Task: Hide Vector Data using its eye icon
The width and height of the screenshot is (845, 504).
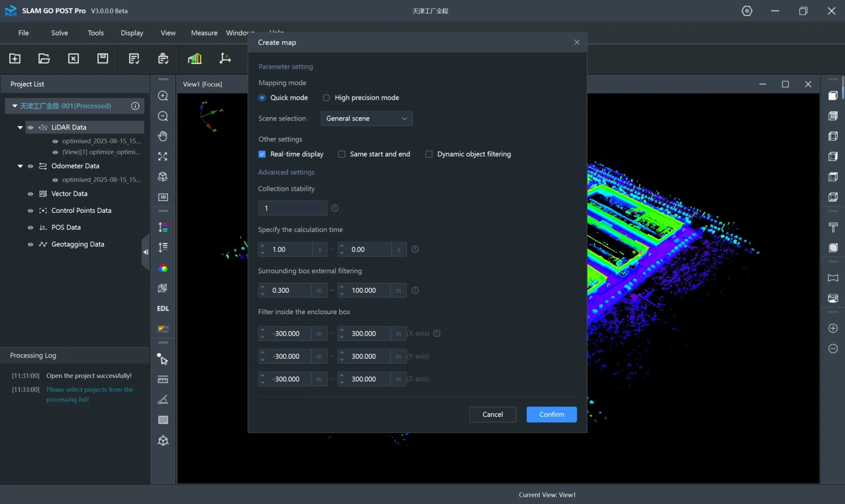Action: coord(30,194)
